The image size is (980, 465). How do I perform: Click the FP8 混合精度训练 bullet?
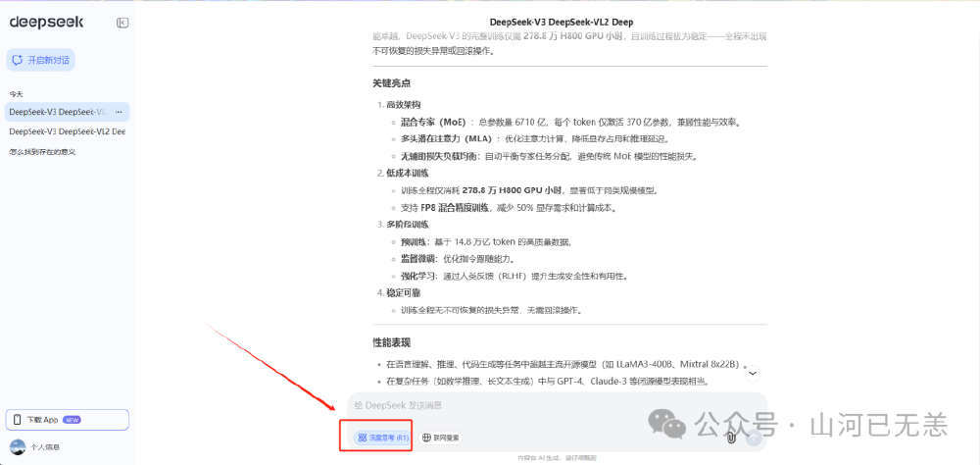[x=509, y=207]
